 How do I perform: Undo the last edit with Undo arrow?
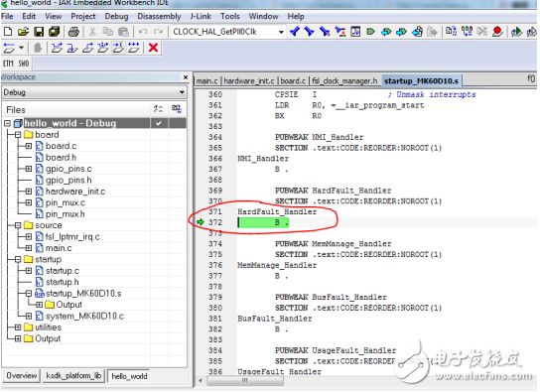tap(143, 32)
